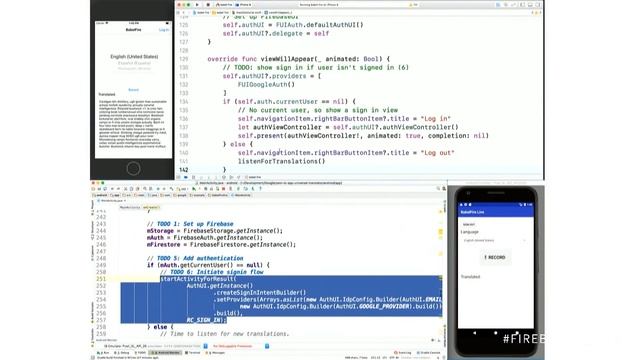This screenshot has height=360, width=640.
Task: Open the TODO tool window tab
Action: pyautogui.click(x=140, y=353)
